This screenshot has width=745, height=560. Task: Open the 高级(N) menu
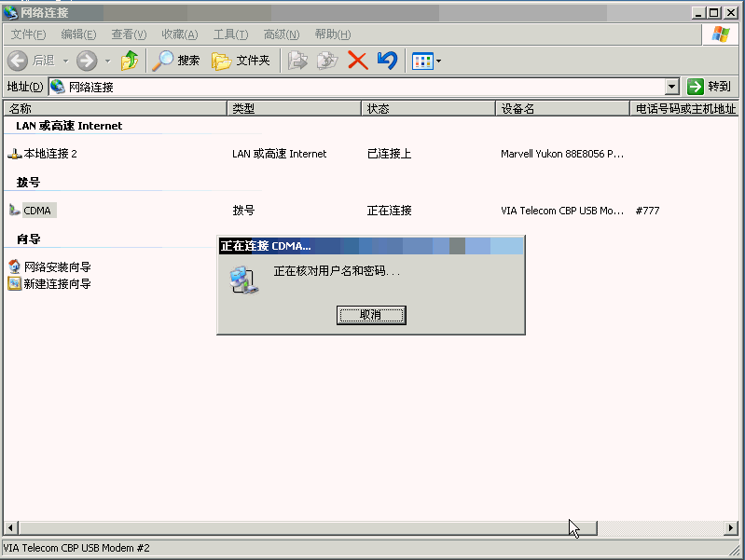282,34
